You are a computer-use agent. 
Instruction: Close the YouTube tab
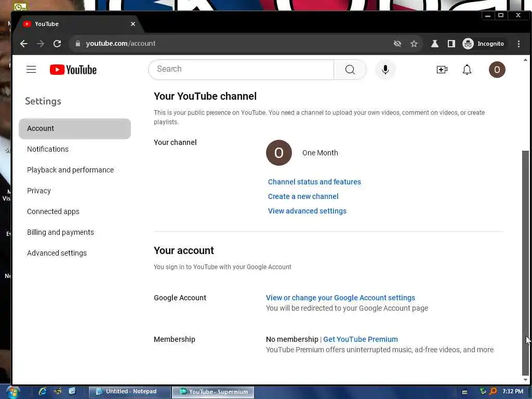133,24
